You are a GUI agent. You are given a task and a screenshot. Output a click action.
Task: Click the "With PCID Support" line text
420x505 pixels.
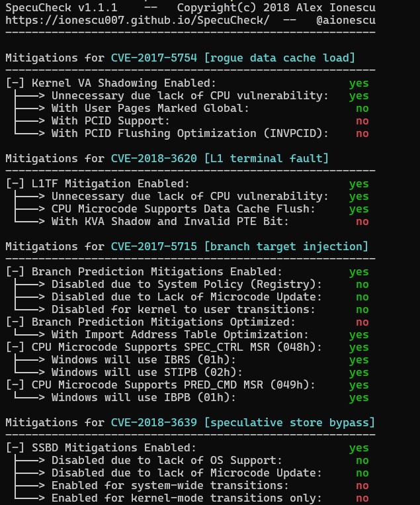(110, 121)
